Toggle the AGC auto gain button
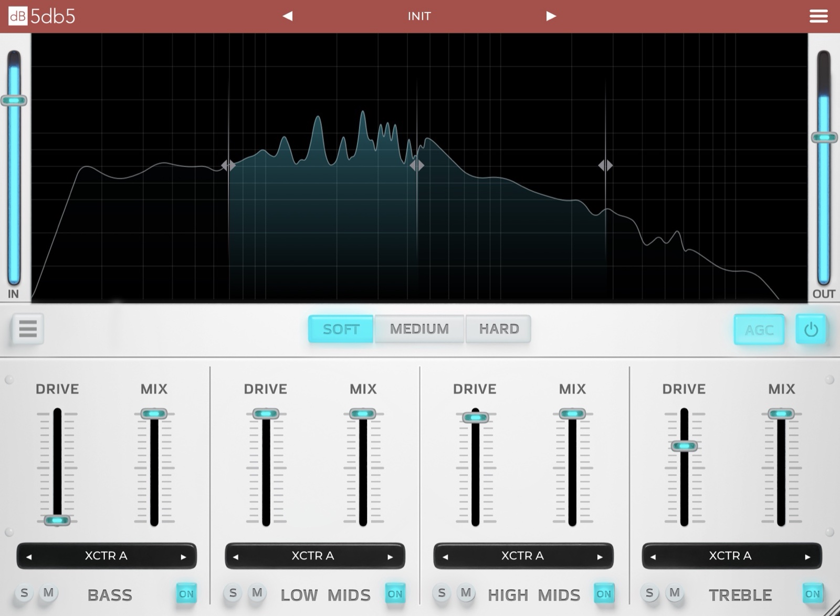 pos(759,330)
